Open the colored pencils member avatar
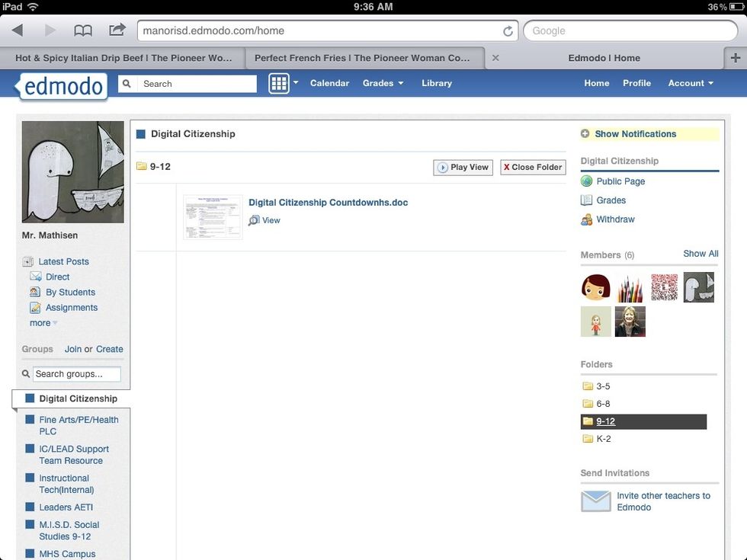This screenshot has height=560, width=747. 630,288
